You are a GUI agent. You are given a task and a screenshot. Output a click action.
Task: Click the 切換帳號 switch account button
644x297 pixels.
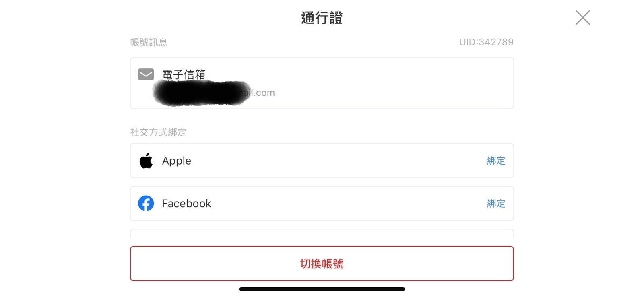[x=322, y=264]
